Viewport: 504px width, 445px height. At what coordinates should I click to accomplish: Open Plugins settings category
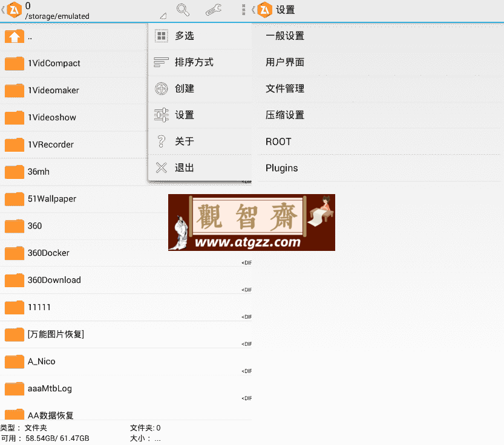tap(378, 167)
